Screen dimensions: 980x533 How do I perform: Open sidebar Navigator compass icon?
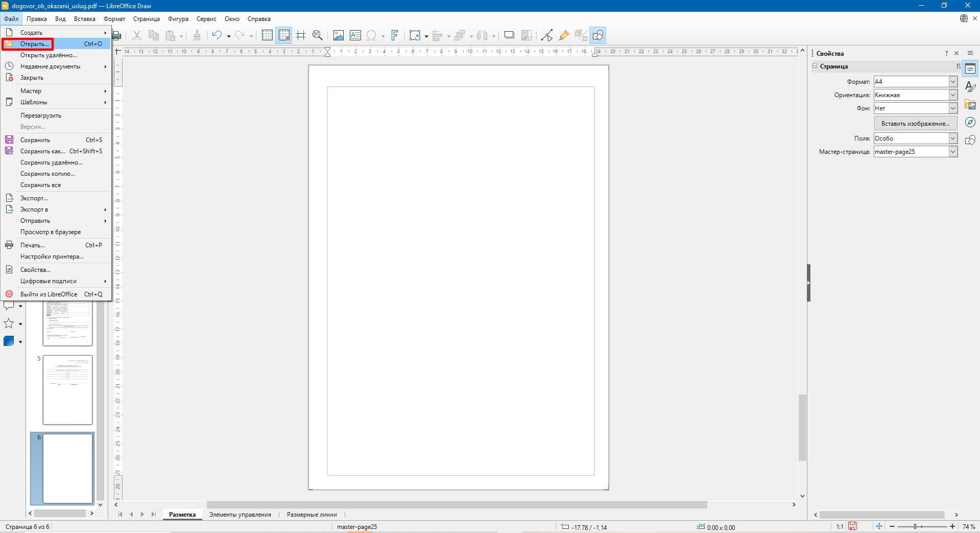coord(970,122)
